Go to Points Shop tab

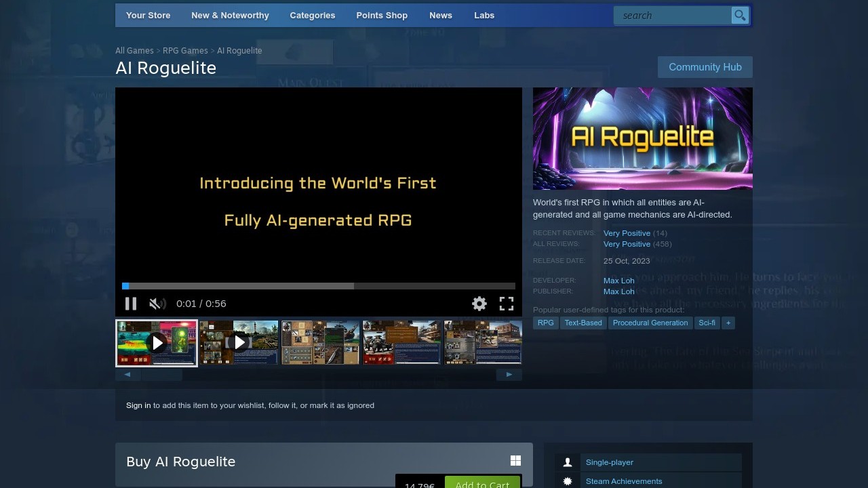point(382,15)
